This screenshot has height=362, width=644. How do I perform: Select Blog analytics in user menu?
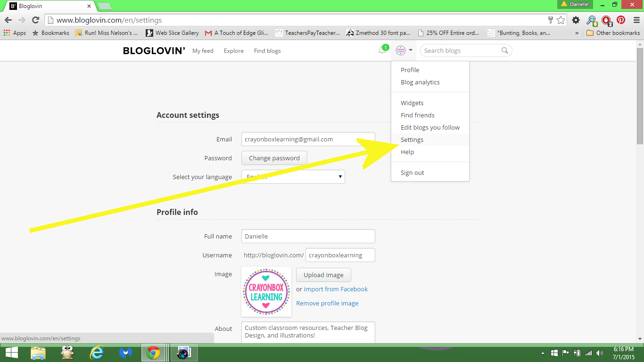tap(430, 82)
